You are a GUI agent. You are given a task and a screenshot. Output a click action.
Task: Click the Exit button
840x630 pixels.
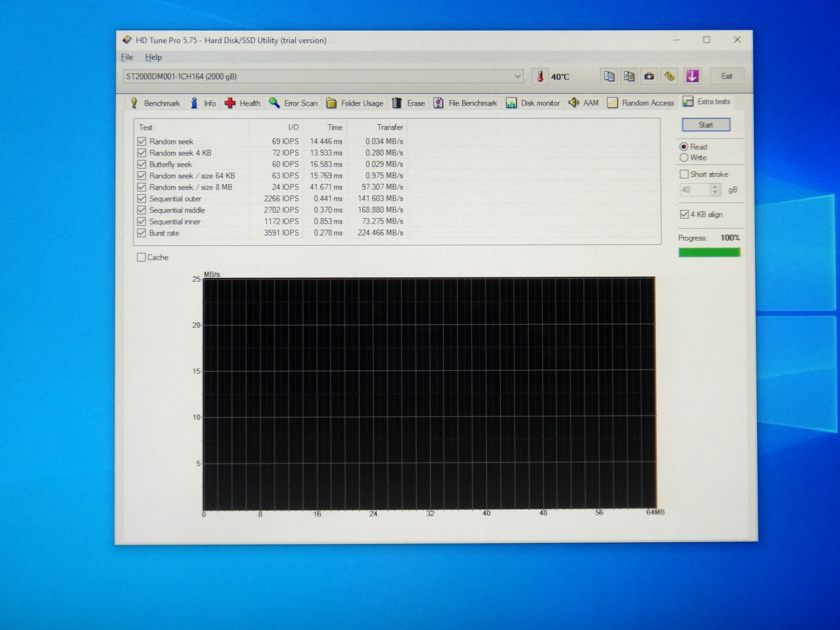727,76
